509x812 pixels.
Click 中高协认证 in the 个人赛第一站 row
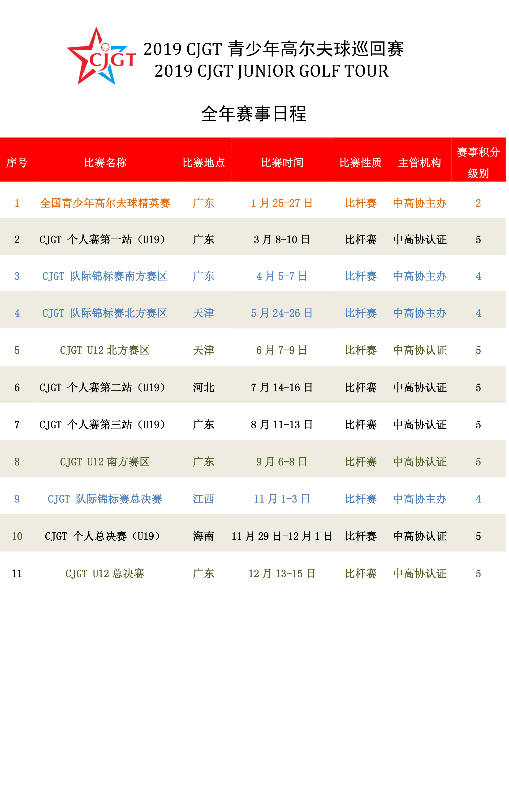pyautogui.click(x=420, y=239)
